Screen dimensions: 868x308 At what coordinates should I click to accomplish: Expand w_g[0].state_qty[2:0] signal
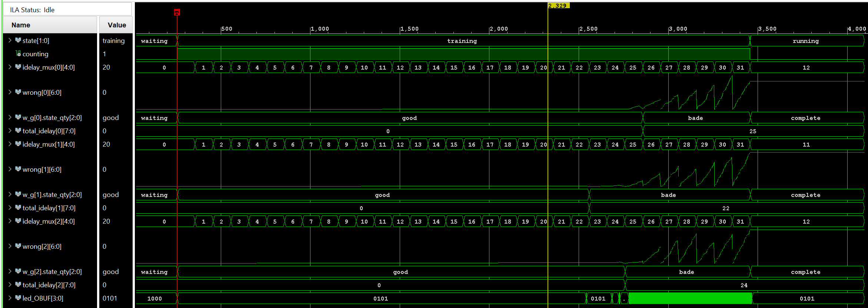(10, 117)
